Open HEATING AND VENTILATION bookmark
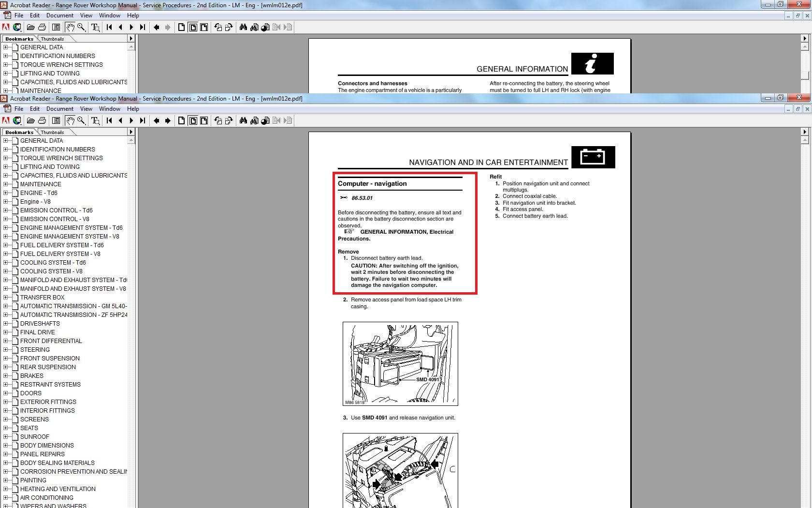This screenshot has height=508, width=812. click(x=58, y=489)
